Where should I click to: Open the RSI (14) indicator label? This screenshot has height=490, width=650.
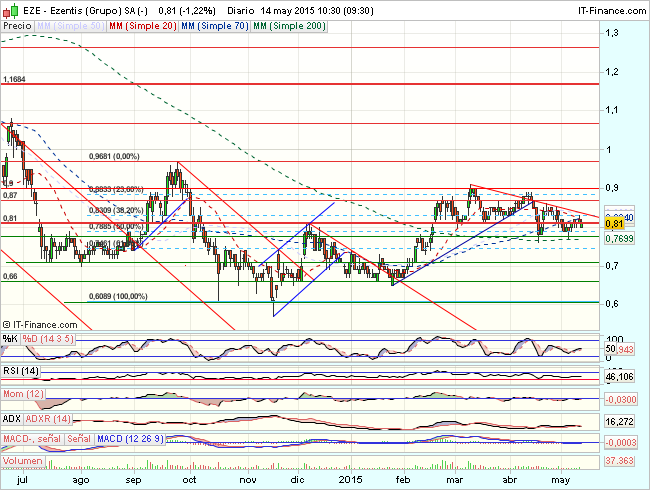[20, 371]
